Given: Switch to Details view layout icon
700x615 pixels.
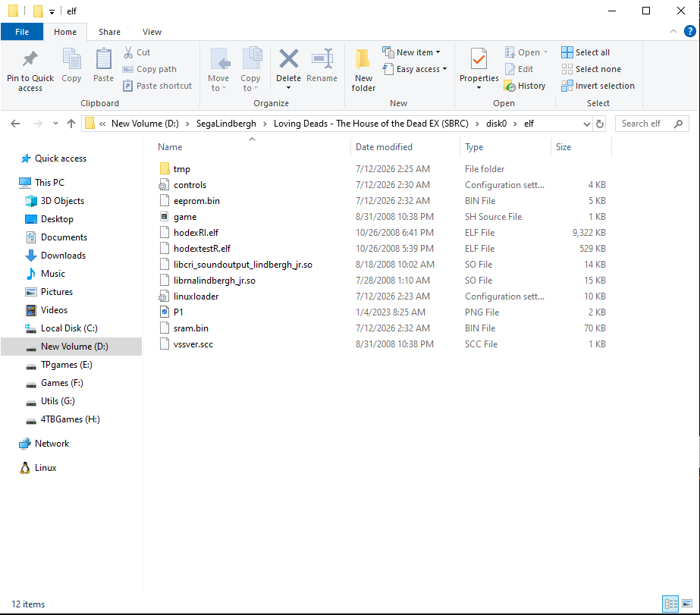Looking at the screenshot, I should pyautogui.click(x=670, y=604).
